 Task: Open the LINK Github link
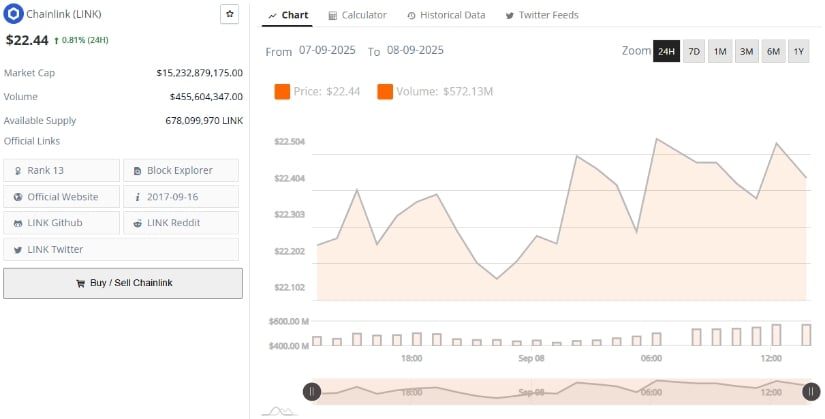tap(62, 223)
